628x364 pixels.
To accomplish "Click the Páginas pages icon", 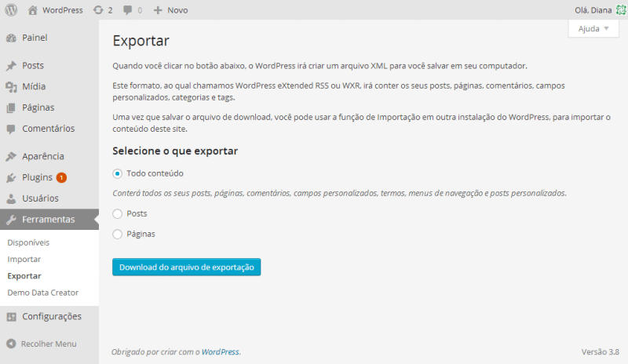I will coord(11,107).
